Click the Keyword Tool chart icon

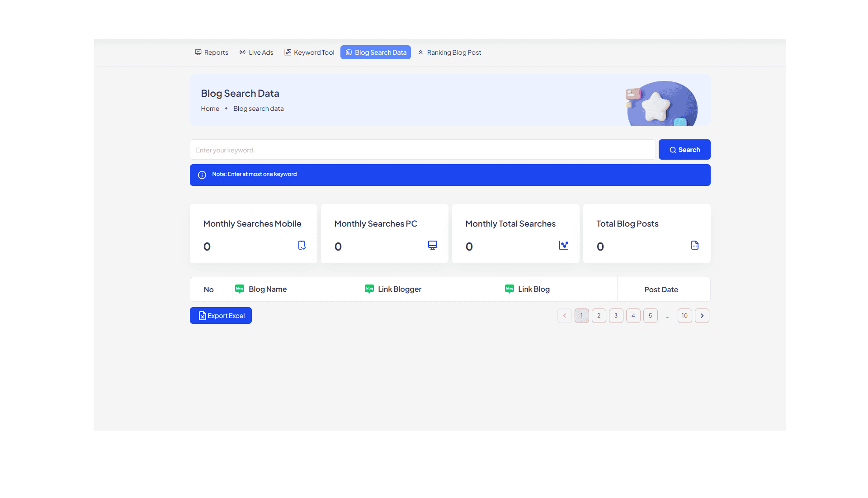pyautogui.click(x=288, y=52)
